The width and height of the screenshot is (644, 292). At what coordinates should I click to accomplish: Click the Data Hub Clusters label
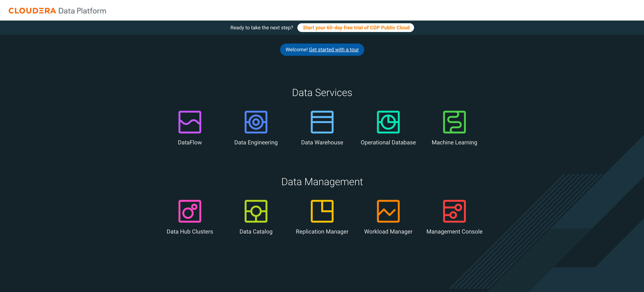coord(190,232)
